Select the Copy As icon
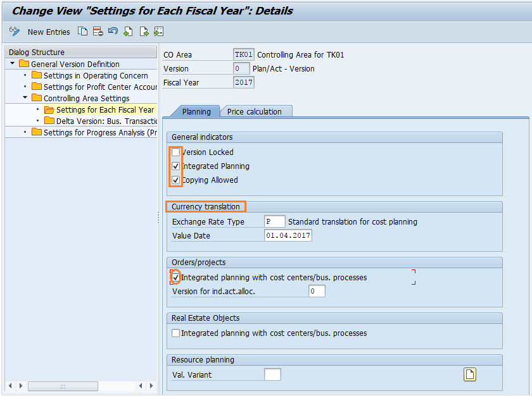 [x=83, y=31]
